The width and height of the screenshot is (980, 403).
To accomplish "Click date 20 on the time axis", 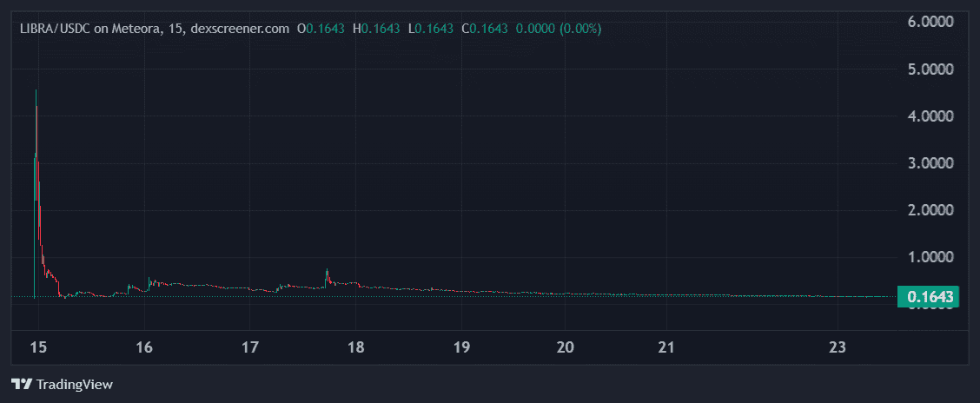I will point(565,348).
